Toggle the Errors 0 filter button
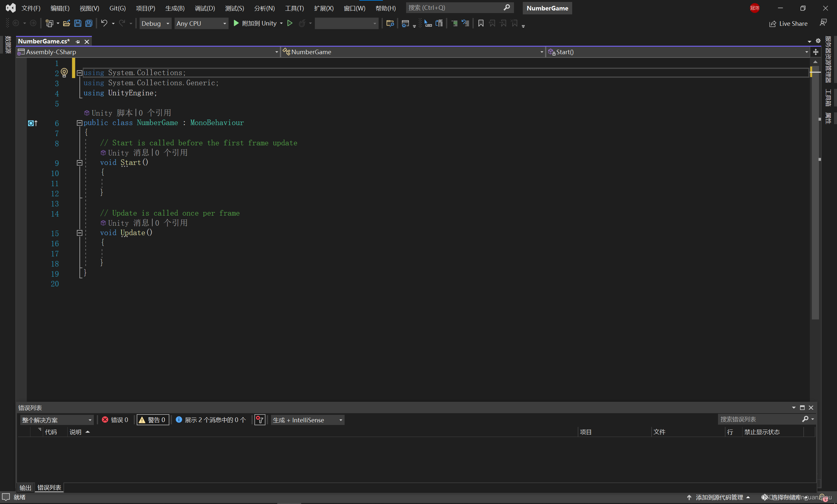This screenshot has width=837, height=504. [115, 420]
